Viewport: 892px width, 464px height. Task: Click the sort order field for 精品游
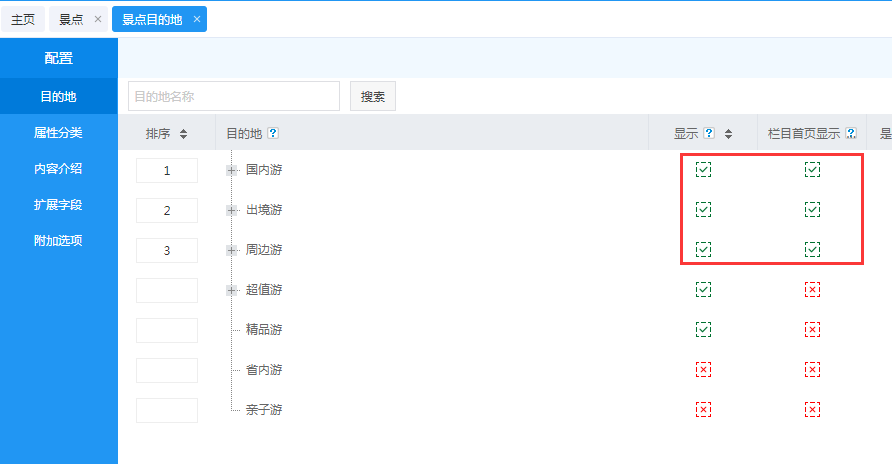[x=167, y=330]
